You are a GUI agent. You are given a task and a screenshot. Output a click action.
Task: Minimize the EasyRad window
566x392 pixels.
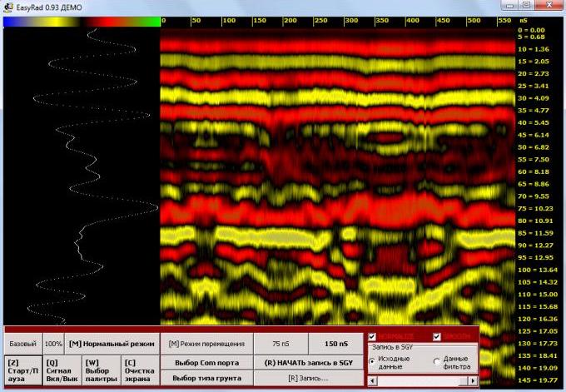pos(509,5)
